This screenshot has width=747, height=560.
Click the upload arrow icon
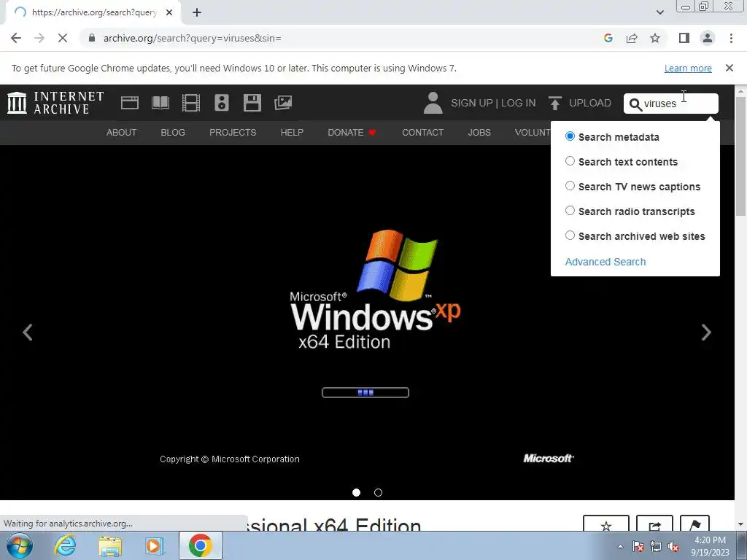pos(554,103)
